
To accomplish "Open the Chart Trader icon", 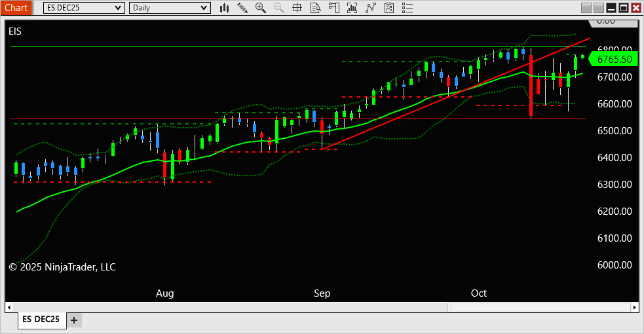I will [334, 8].
